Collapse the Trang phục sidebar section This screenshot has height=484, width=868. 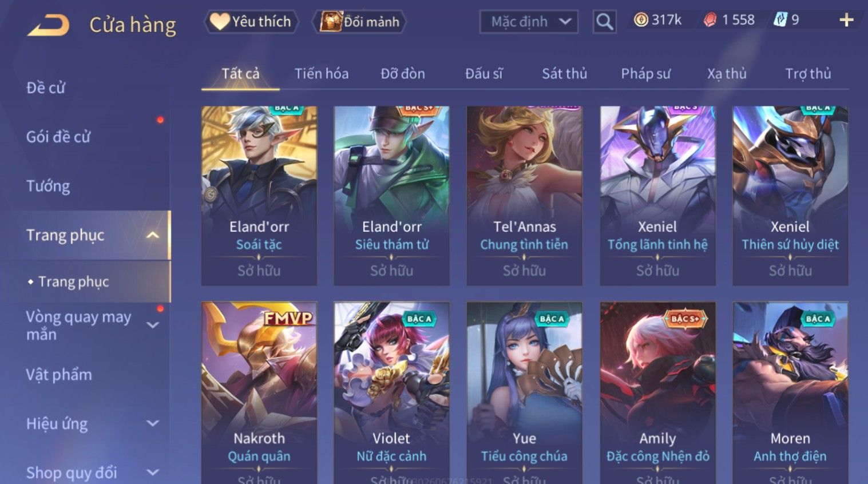(x=153, y=235)
